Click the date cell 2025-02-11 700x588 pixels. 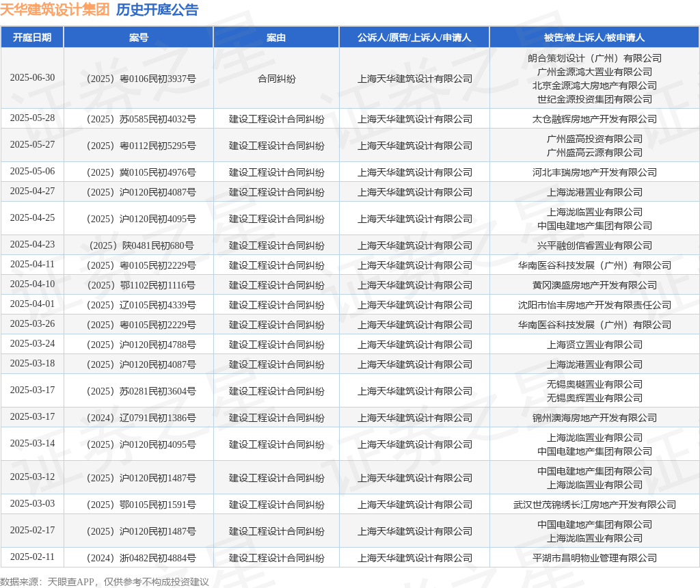point(32,557)
